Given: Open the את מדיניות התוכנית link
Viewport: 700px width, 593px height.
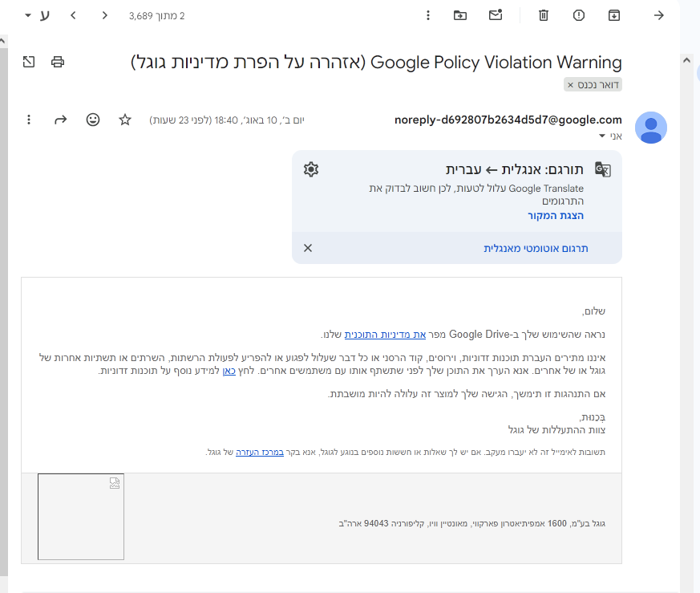Looking at the screenshot, I should [x=385, y=335].
